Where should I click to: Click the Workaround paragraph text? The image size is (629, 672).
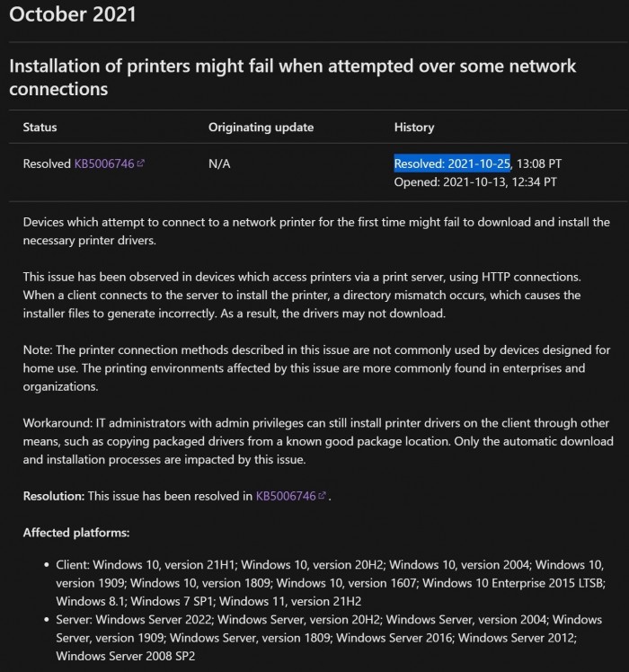click(314, 440)
